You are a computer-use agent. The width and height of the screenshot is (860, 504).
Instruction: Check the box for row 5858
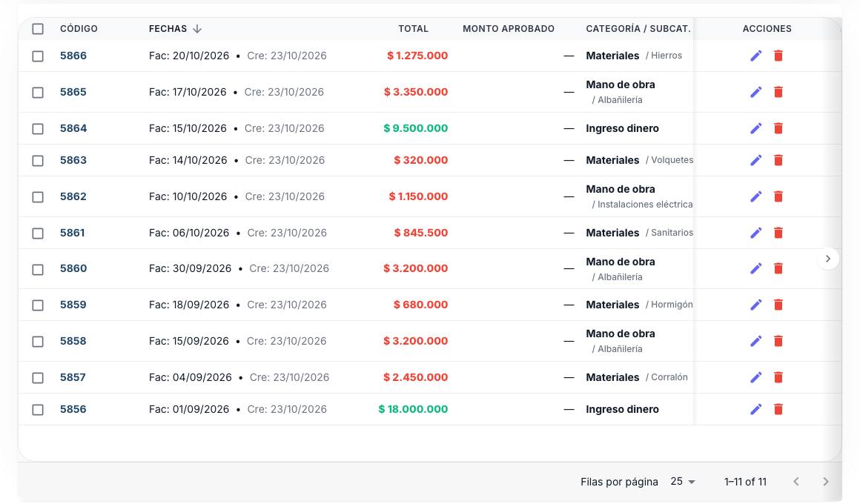(38, 341)
